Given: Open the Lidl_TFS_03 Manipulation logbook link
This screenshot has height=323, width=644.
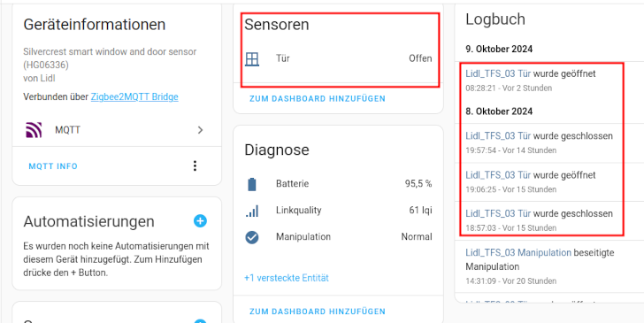Looking at the screenshot, I should point(518,253).
